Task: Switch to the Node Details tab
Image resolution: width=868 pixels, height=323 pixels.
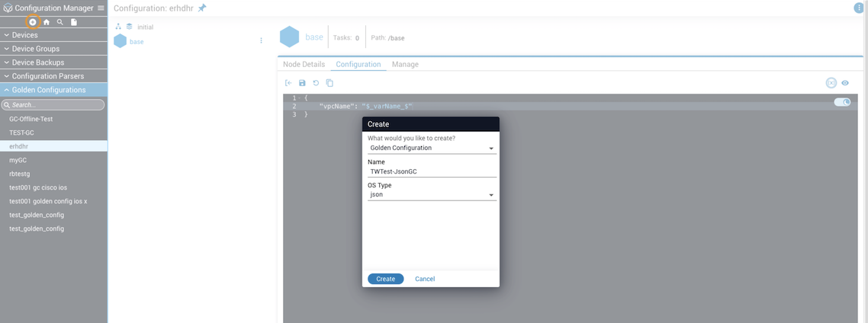Action: (x=304, y=64)
